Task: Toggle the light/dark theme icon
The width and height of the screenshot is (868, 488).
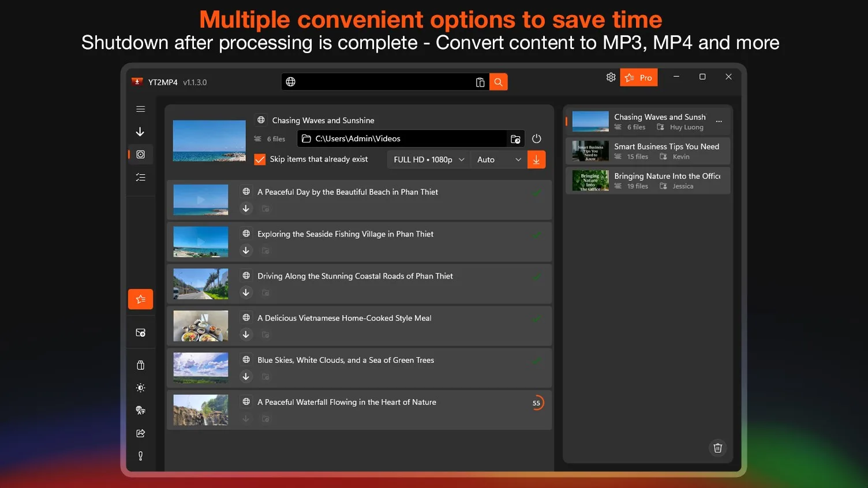Action: point(140,388)
